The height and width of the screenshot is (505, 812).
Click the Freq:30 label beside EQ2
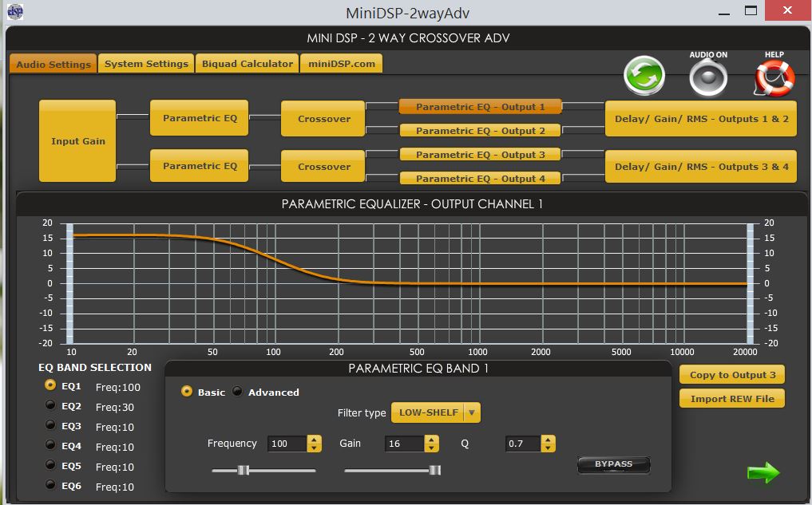tap(114, 407)
